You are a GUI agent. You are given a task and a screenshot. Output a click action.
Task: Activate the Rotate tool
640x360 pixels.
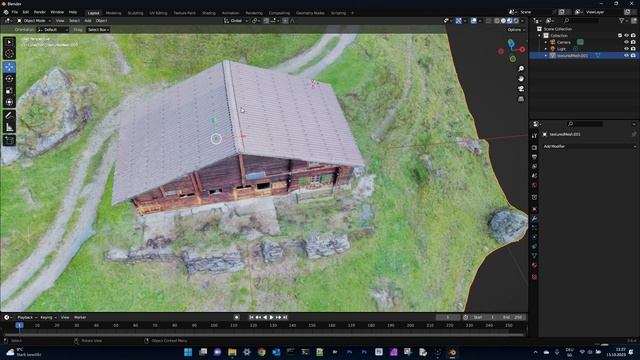9,79
